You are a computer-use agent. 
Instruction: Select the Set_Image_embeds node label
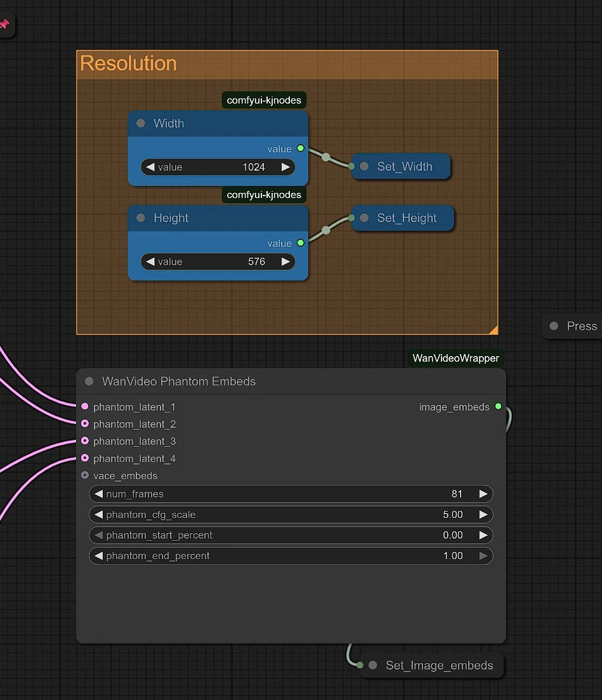(x=440, y=665)
